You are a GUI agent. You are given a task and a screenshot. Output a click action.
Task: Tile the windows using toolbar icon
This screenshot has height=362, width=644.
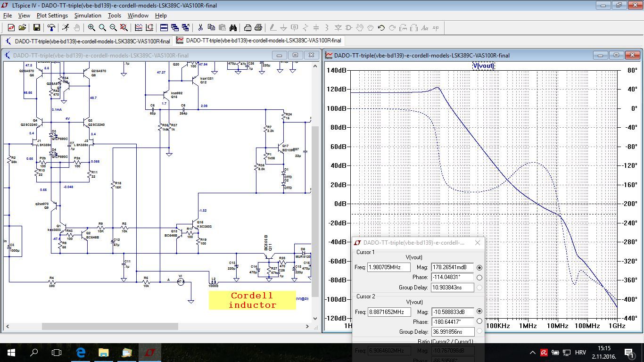[x=164, y=28]
